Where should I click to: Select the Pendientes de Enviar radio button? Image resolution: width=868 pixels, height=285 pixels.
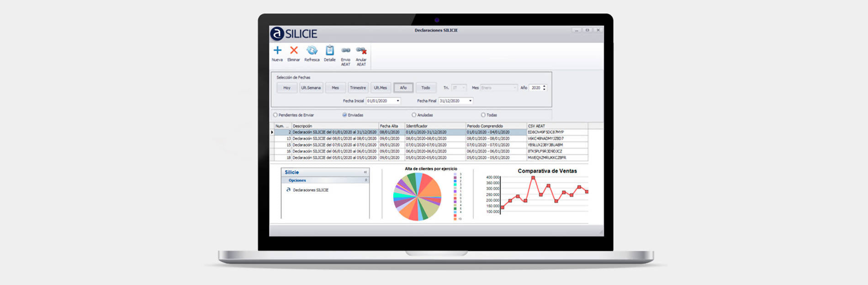pyautogui.click(x=275, y=115)
